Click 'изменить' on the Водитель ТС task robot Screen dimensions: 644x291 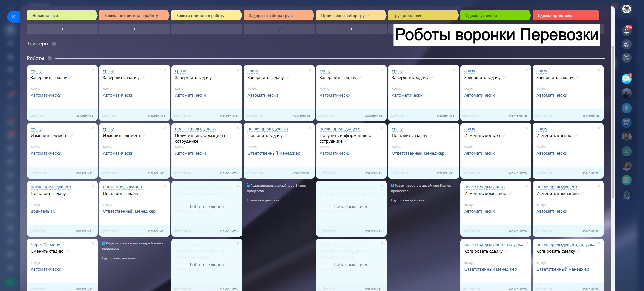pos(85,231)
